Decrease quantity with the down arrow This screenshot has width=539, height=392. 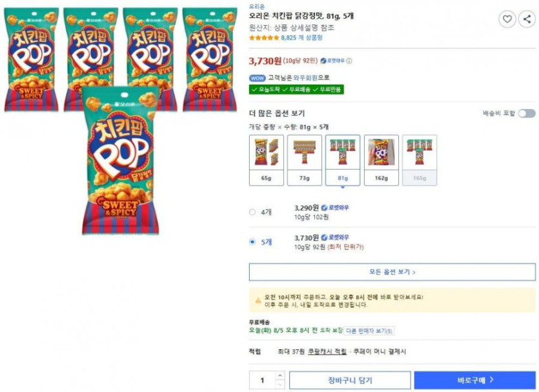coord(280,384)
